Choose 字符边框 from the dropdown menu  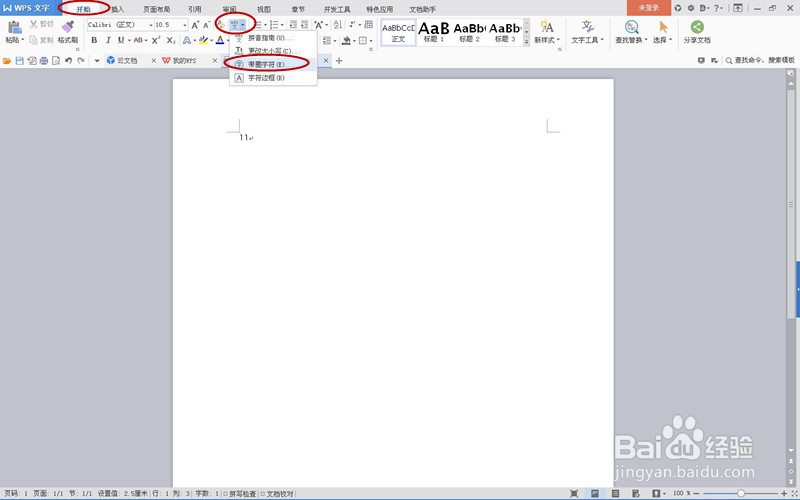coord(273,78)
